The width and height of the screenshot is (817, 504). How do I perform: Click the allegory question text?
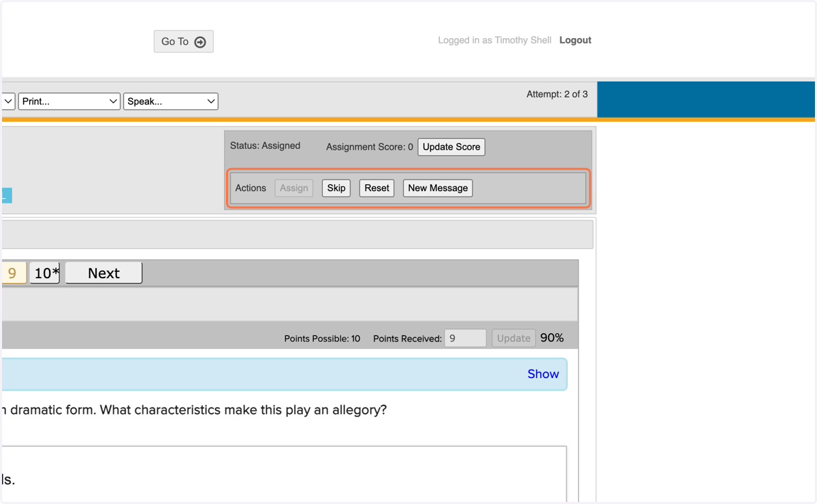tap(194, 410)
